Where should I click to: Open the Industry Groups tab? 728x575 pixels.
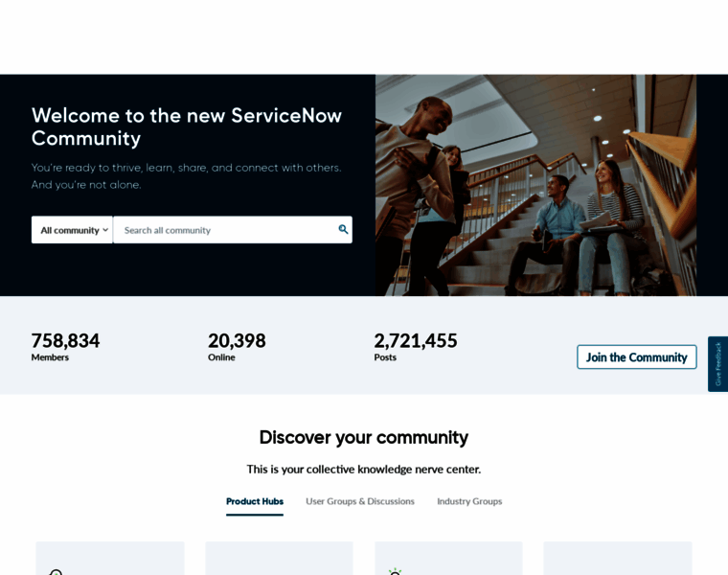coord(469,501)
